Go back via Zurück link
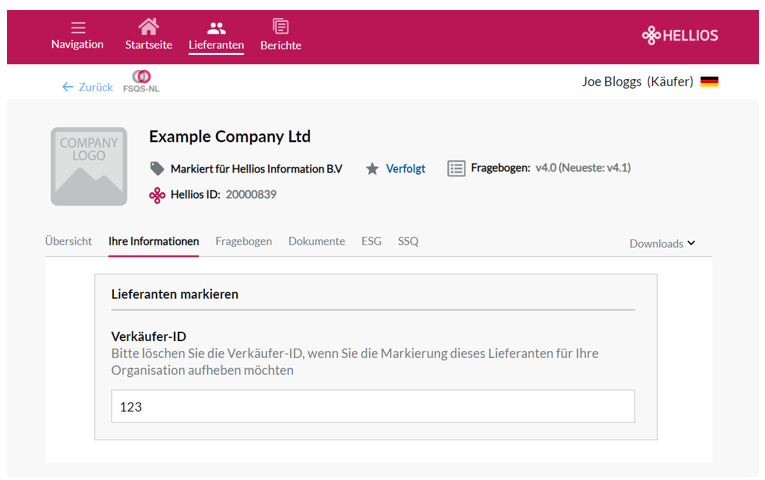This screenshot has height=480, width=765. (x=88, y=87)
